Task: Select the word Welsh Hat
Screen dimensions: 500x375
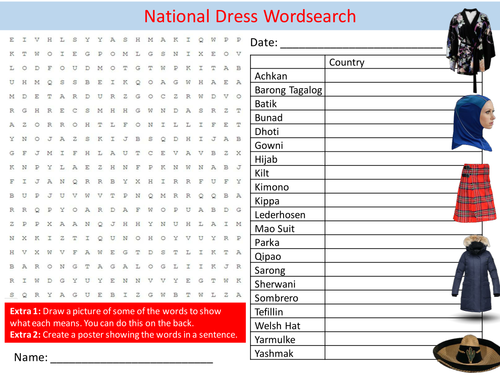Action: [277, 326]
